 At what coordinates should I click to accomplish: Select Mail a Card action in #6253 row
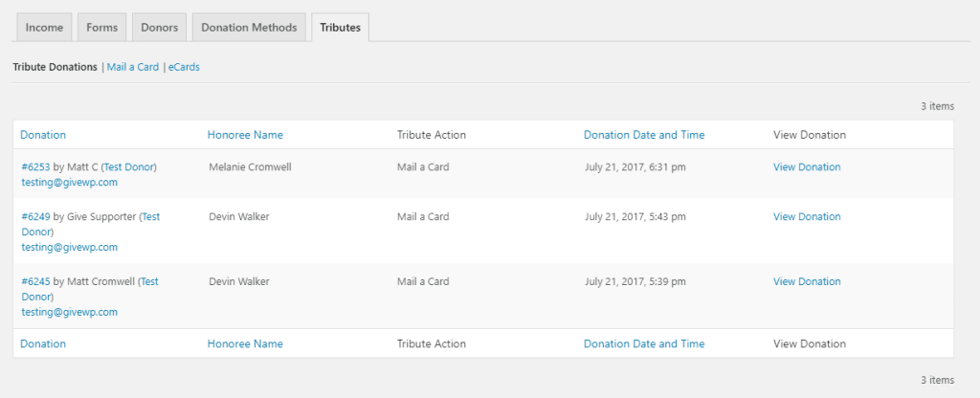point(423,166)
